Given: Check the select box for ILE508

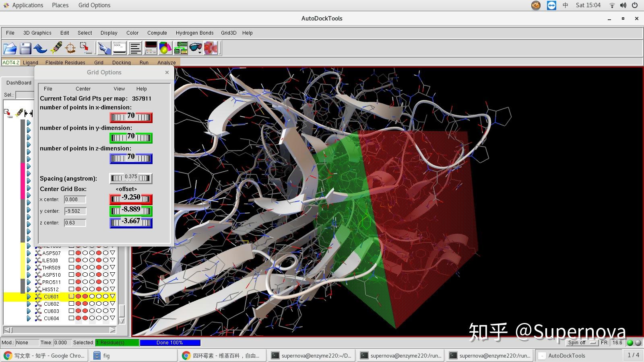Looking at the screenshot, I should [71, 260].
